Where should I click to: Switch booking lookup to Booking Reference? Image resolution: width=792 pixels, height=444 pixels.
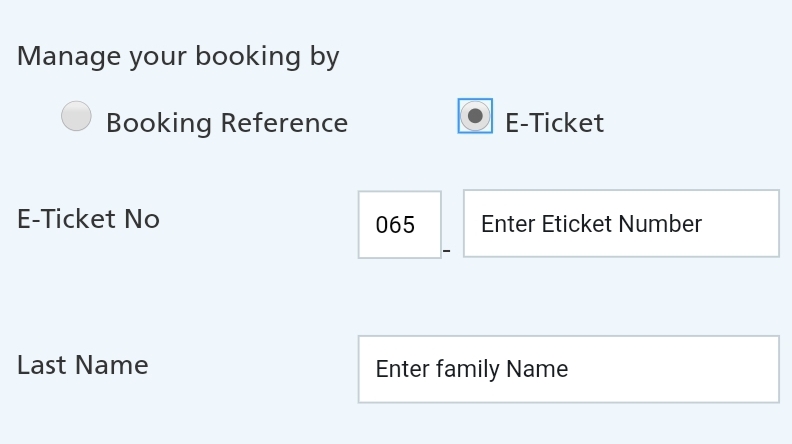point(76,117)
